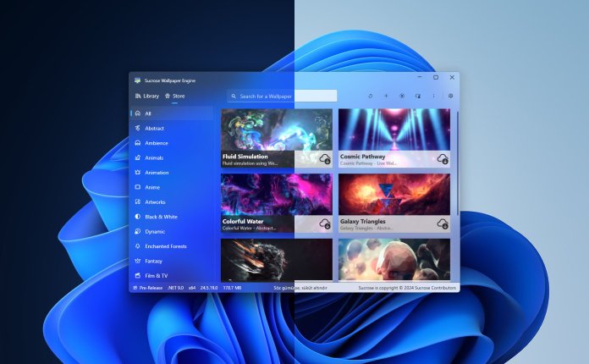Click the plus icon to add wallpaper
The width and height of the screenshot is (589, 364).
[x=386, y=96]
